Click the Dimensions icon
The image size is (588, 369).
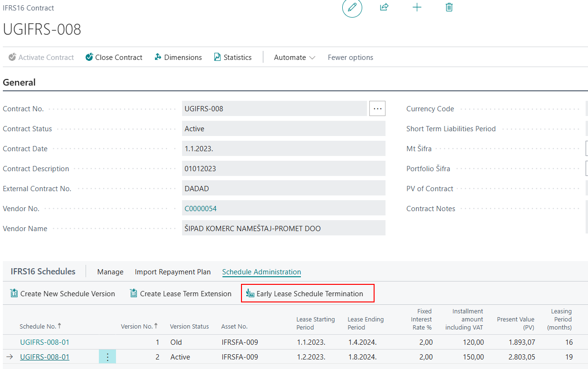158,57
